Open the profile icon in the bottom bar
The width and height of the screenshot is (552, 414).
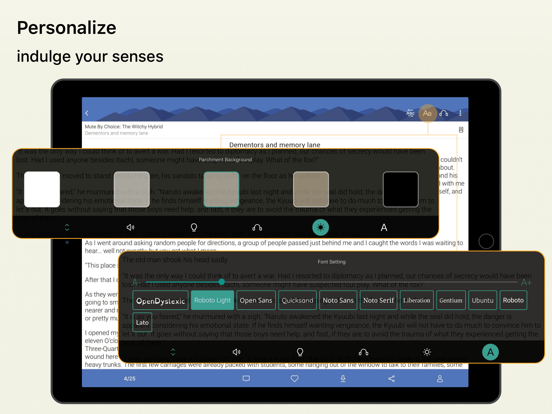pyautogui.click(x=440, y=378)
